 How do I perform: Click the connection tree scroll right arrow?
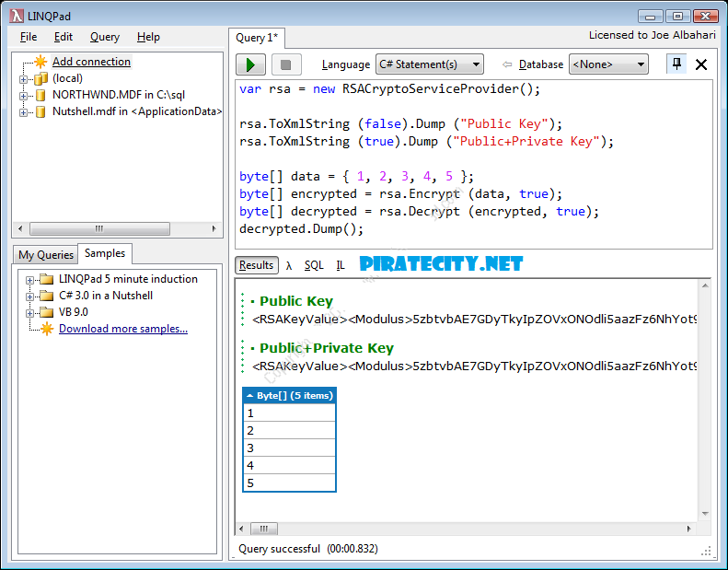(x=214, y=228)
